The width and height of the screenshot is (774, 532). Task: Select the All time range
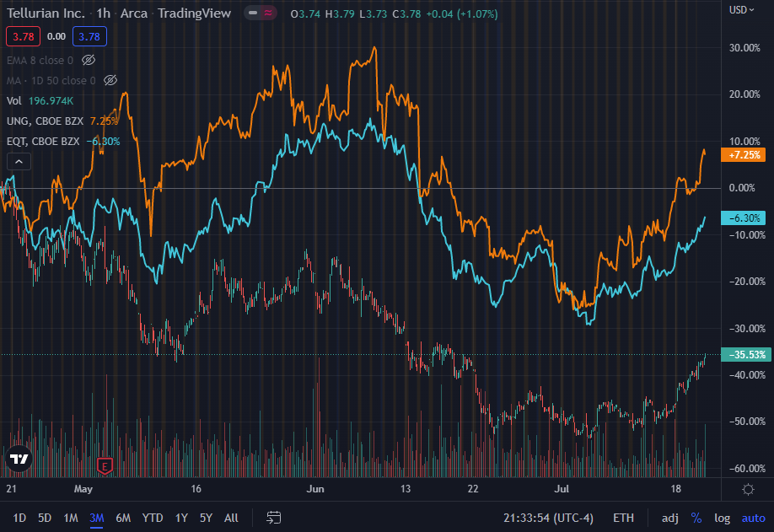[x=231, y=518]
